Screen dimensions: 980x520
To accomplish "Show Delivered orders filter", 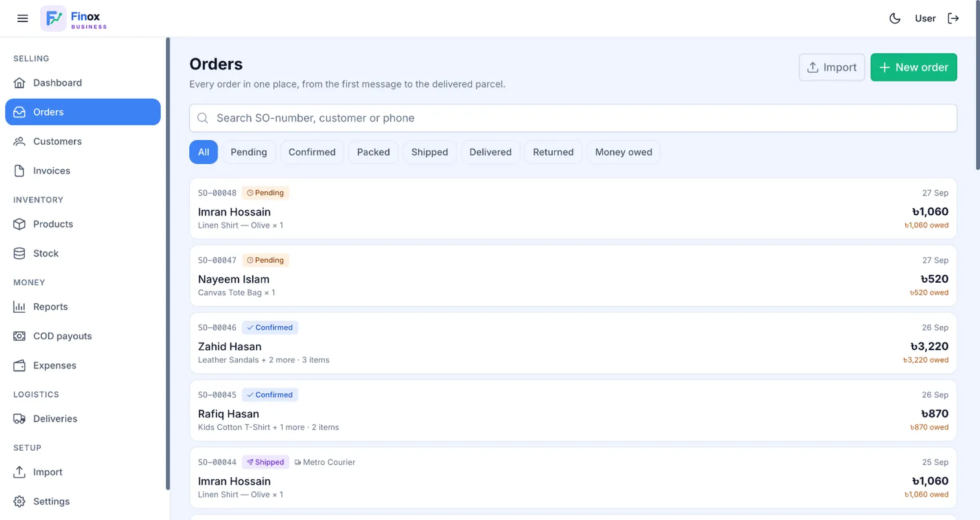I will [x=491, y=152].
